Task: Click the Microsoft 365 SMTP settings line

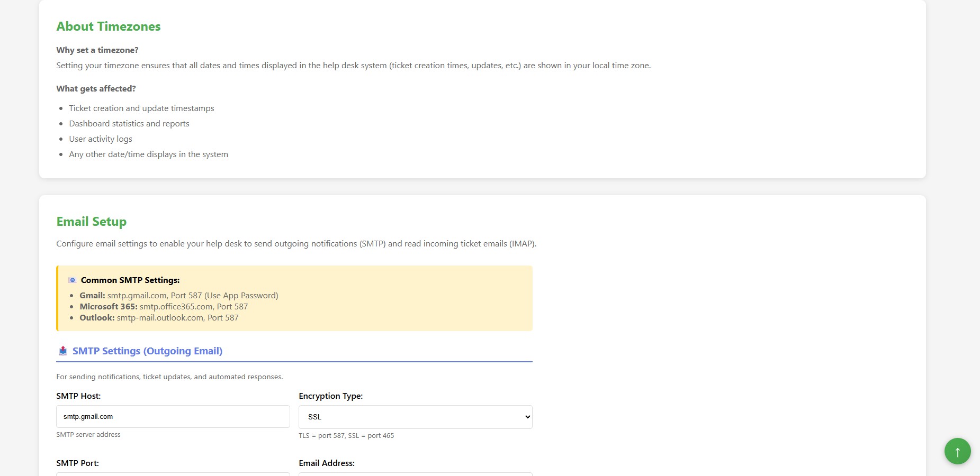Action: point(164,306)
